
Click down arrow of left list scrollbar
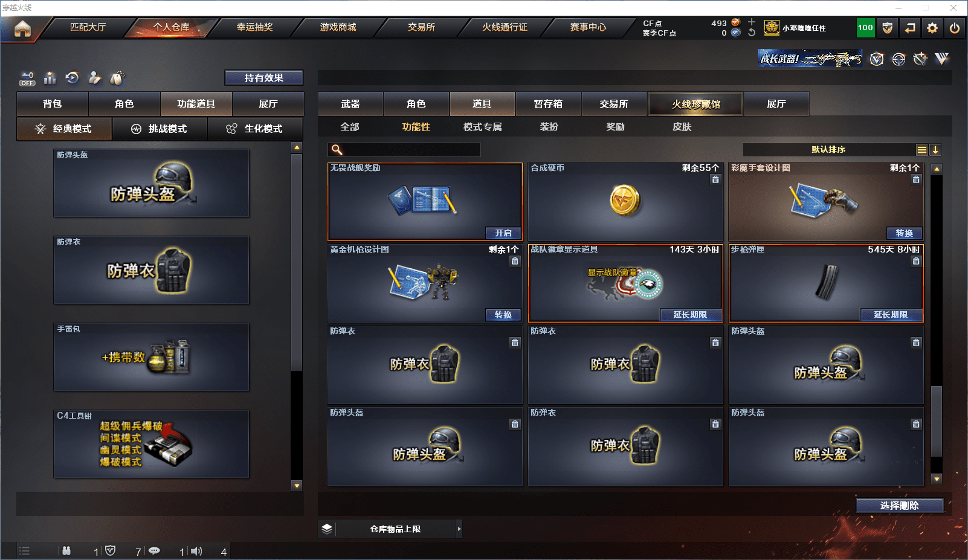(297, 485)
